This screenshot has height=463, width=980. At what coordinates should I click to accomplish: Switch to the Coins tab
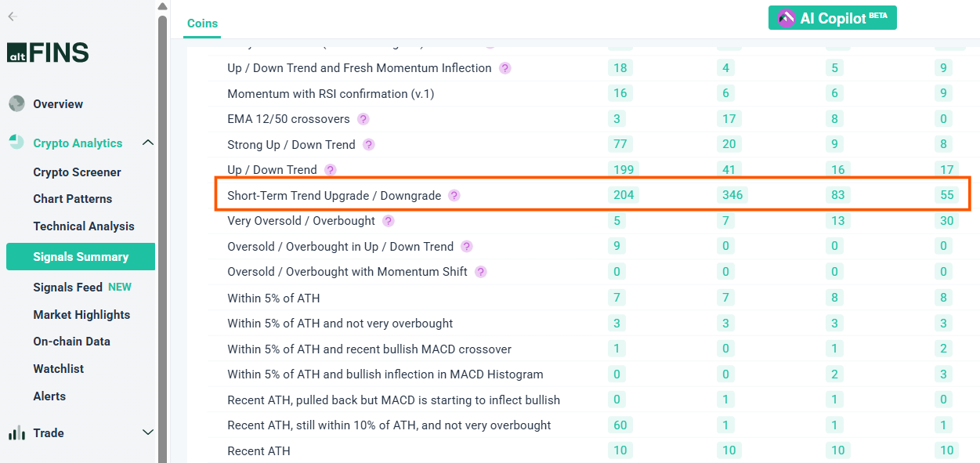tap(202, 24)
